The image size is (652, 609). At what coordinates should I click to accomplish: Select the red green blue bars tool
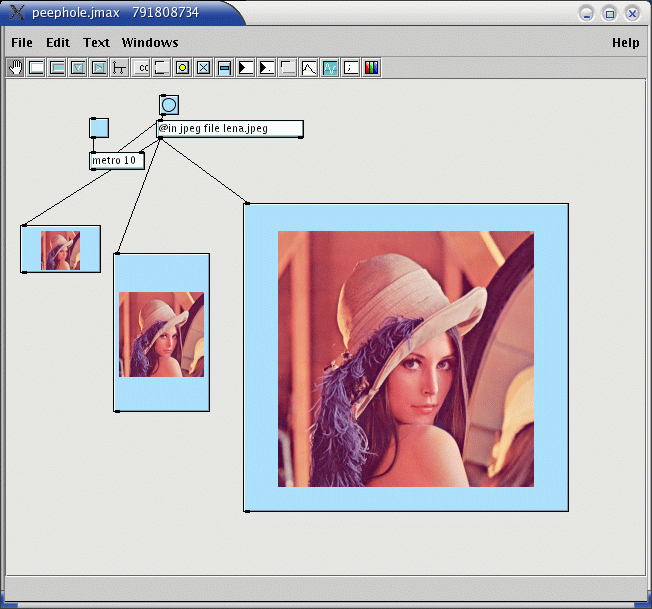372,67
